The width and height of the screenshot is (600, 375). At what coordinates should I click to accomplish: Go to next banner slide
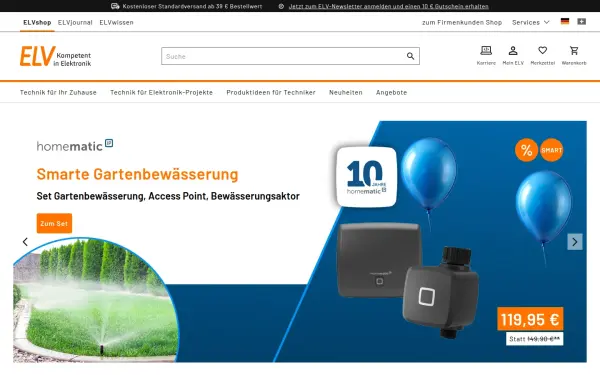tap(575, 242)
